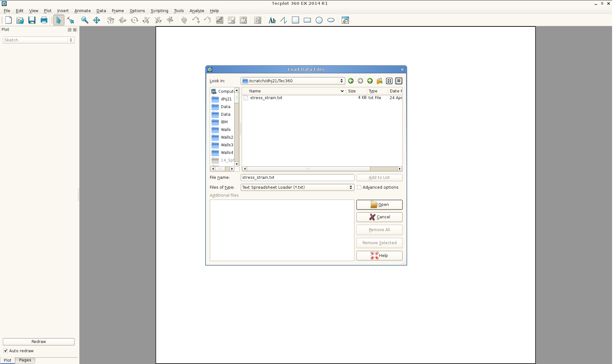Click the Open button
Screen dimensions: 614x364
379,205
